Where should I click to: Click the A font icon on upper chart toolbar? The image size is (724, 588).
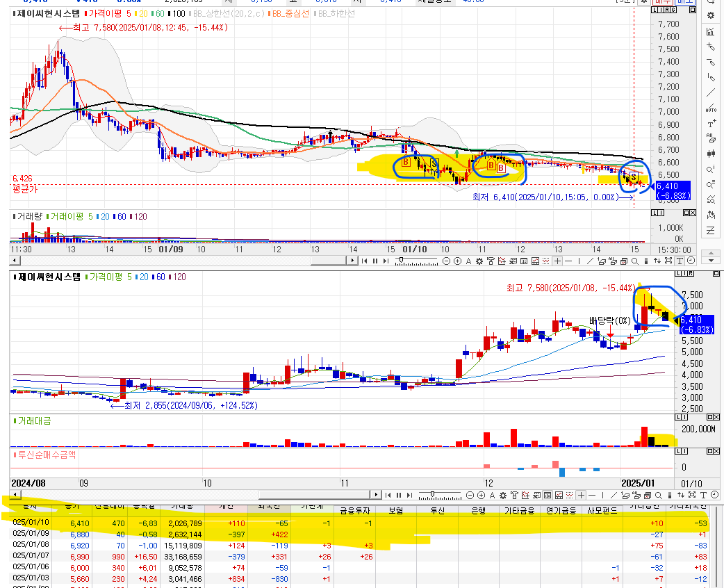(x=468, y=261)
